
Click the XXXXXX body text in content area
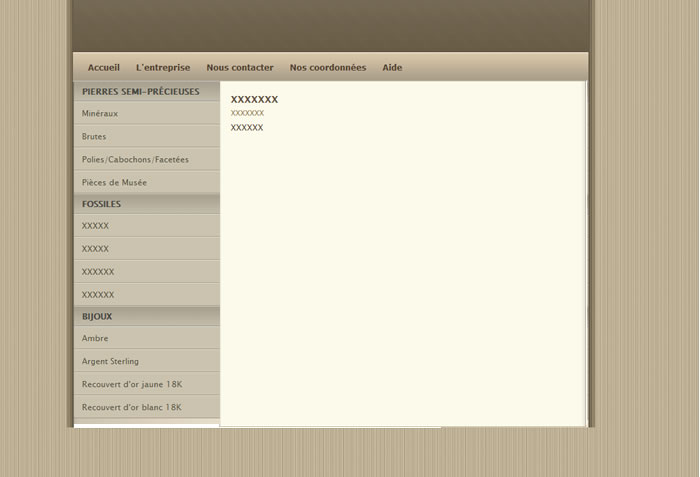247,127
